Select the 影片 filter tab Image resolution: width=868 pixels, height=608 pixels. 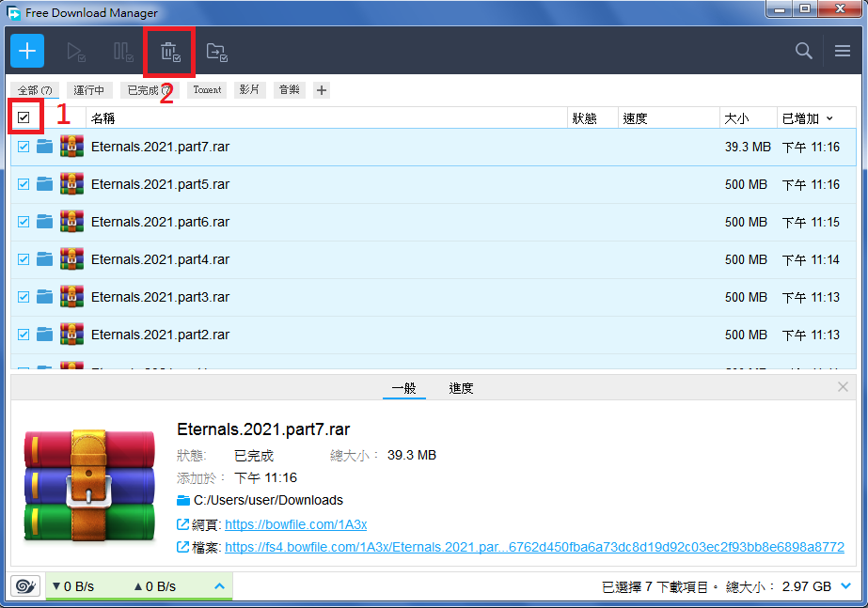[x=249, y=90]
